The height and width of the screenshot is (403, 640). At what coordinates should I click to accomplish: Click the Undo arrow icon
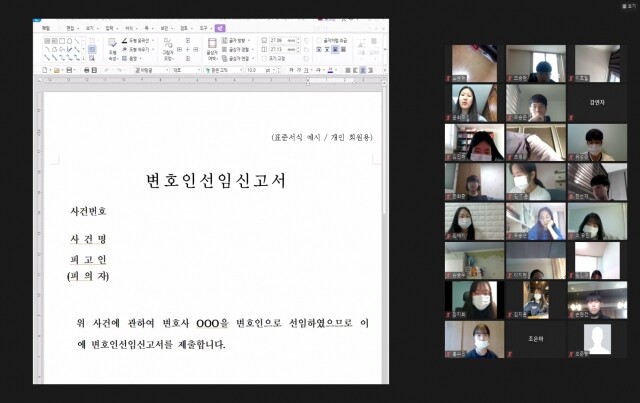point(108,71)
